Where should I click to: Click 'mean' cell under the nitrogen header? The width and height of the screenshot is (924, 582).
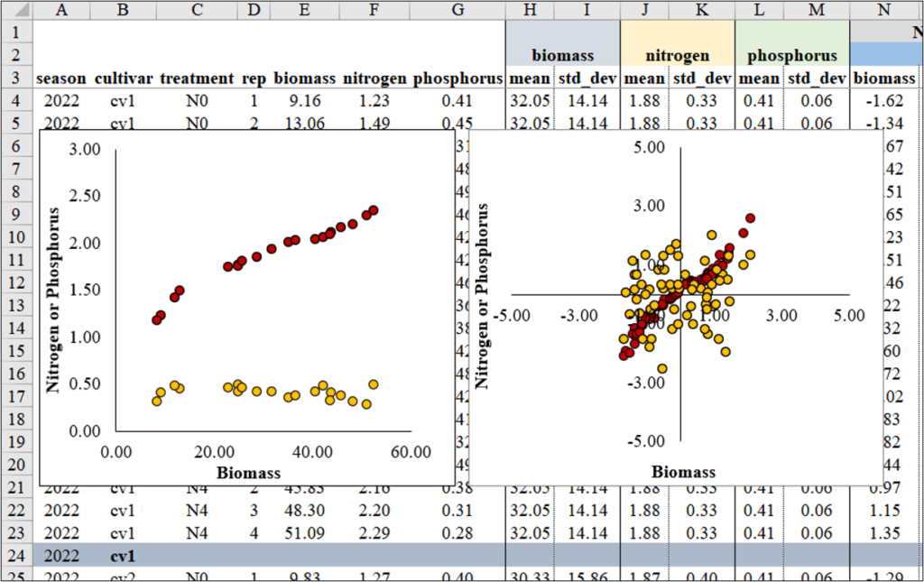pyautogui.click(x=642, y=79)
